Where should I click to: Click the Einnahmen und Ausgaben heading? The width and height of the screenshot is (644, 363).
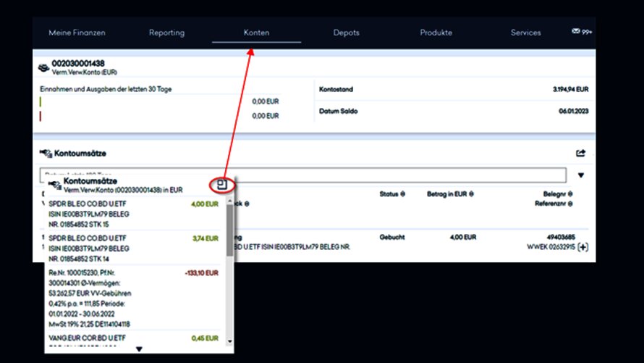point(106,89)
